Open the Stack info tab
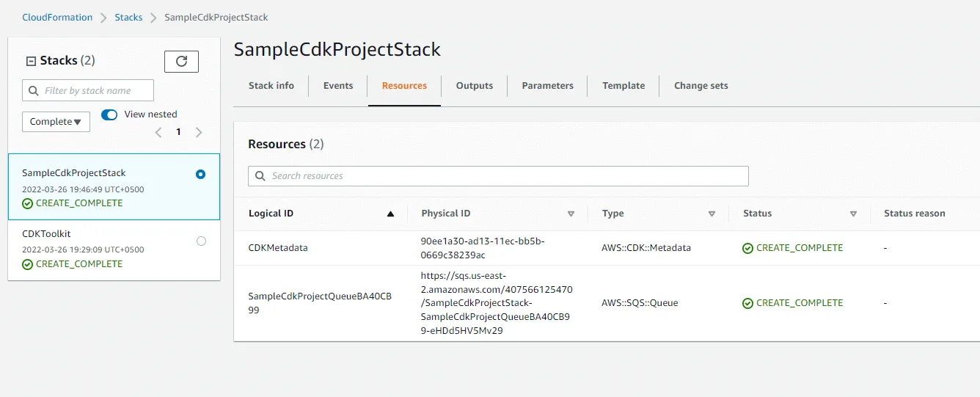The width and height of the screenshot is (980, 397). click(x=271, y=86)
